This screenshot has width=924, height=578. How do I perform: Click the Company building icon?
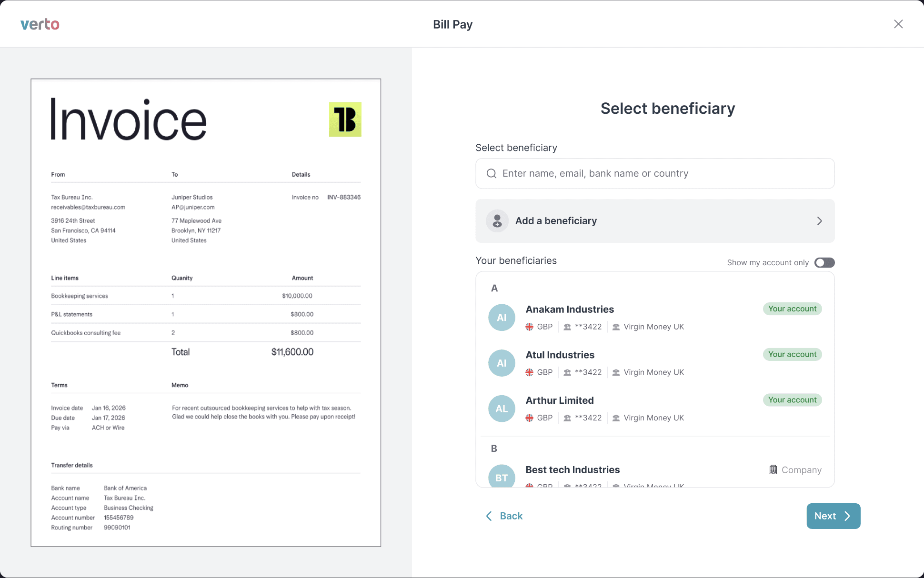773,470
